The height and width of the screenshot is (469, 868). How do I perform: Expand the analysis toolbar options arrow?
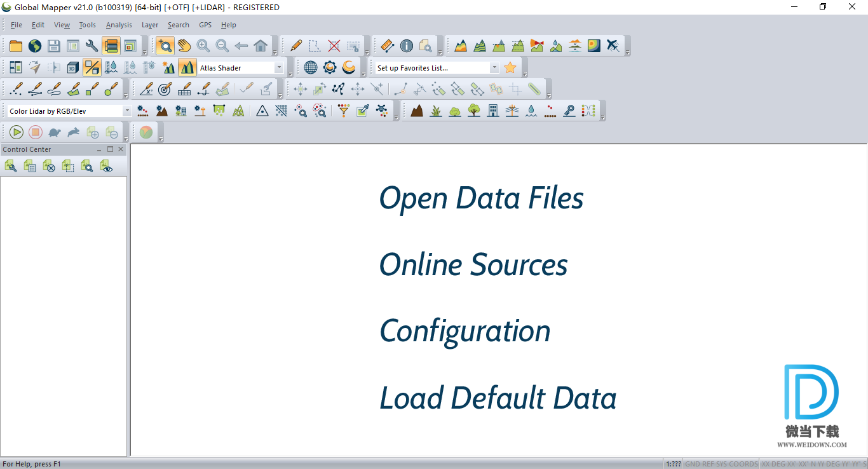click(x=628, y=53)
